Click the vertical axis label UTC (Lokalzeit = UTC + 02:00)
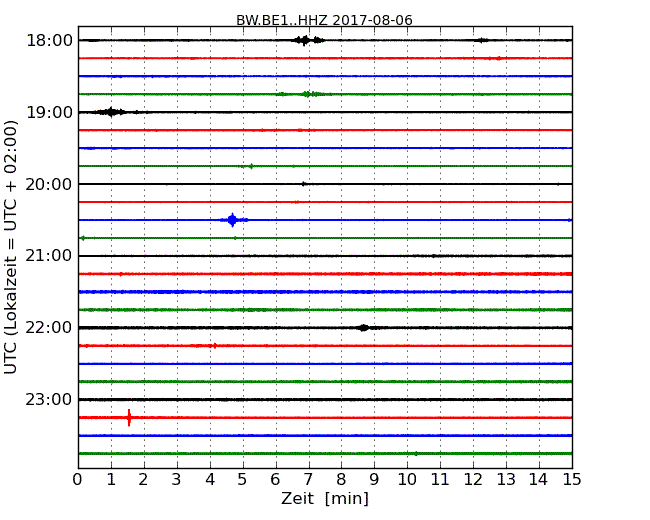This screenshot has height=520, width=650. coord(11,247)
